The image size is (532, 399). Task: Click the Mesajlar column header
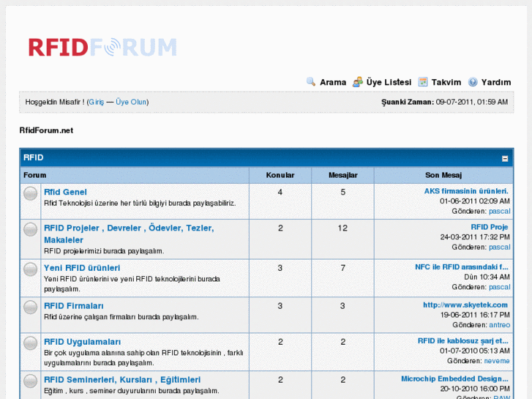click(343, 175)
